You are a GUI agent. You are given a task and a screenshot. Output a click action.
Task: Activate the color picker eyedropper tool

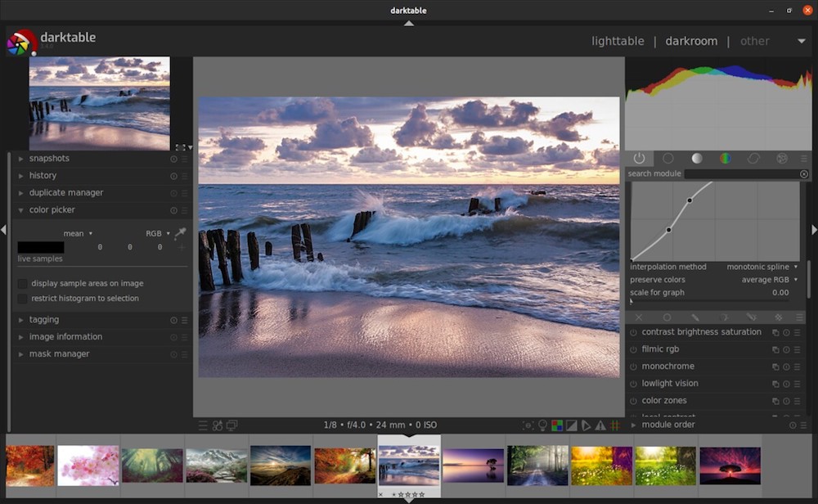click(x=180, y=233)
